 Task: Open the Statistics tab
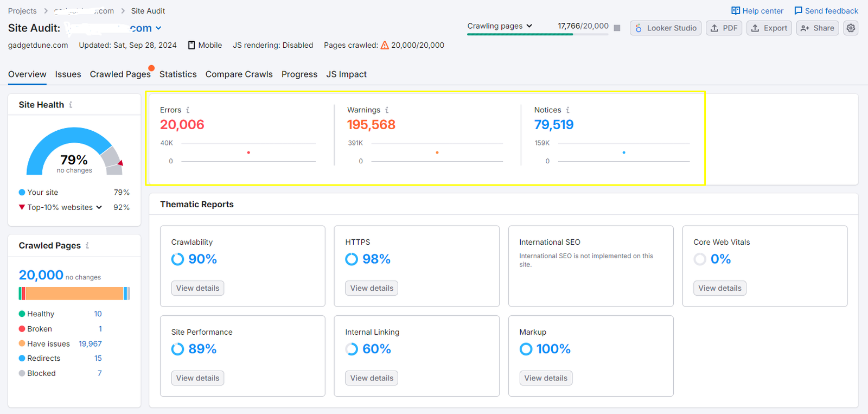click(178, 74)
